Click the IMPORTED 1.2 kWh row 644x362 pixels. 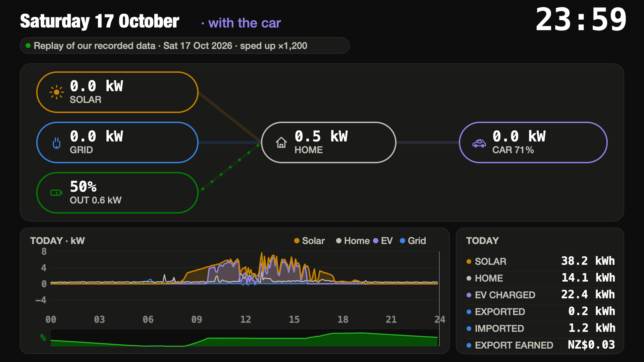click(x=540, y=328)
